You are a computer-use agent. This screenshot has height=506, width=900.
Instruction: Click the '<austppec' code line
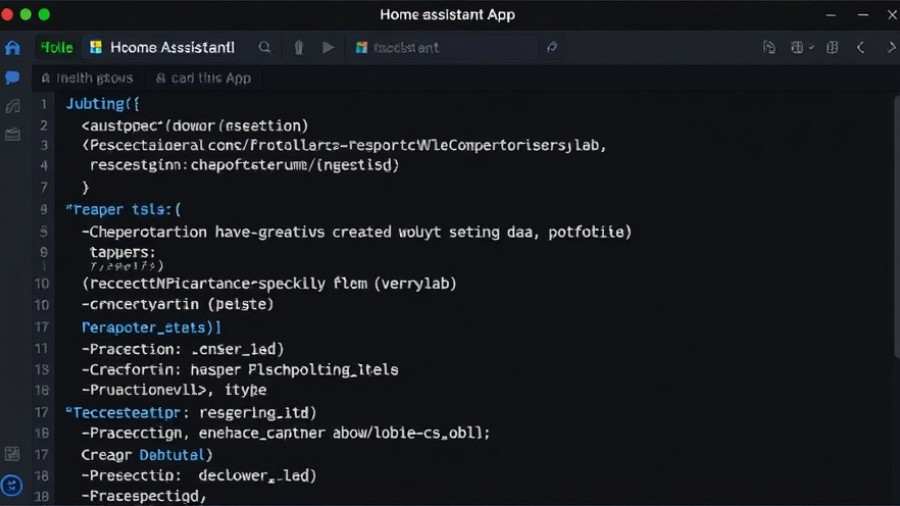tap(195, 126)
